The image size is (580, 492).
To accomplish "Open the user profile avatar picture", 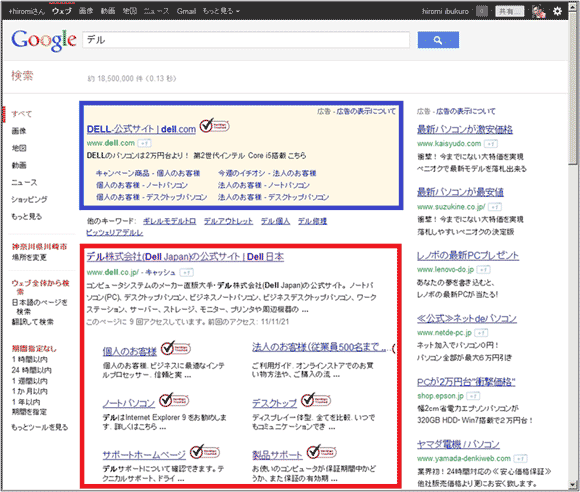I will coord(539,11).
